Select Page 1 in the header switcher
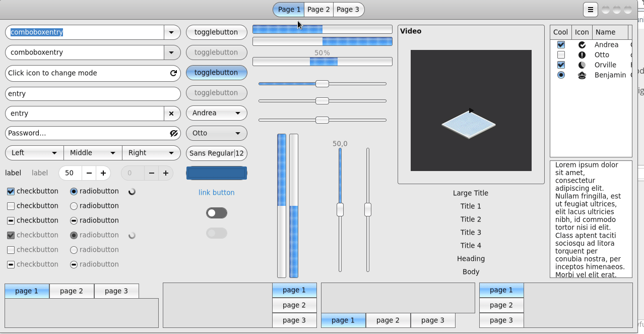The image size is (644, 334). pyautogui.click(x=289, y=10)
